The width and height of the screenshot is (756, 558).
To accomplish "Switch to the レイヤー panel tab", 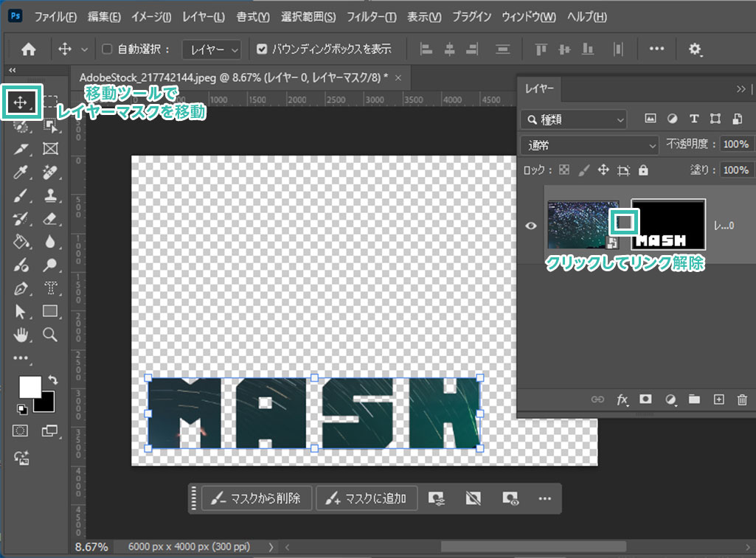I will click(x=539, y=88).
